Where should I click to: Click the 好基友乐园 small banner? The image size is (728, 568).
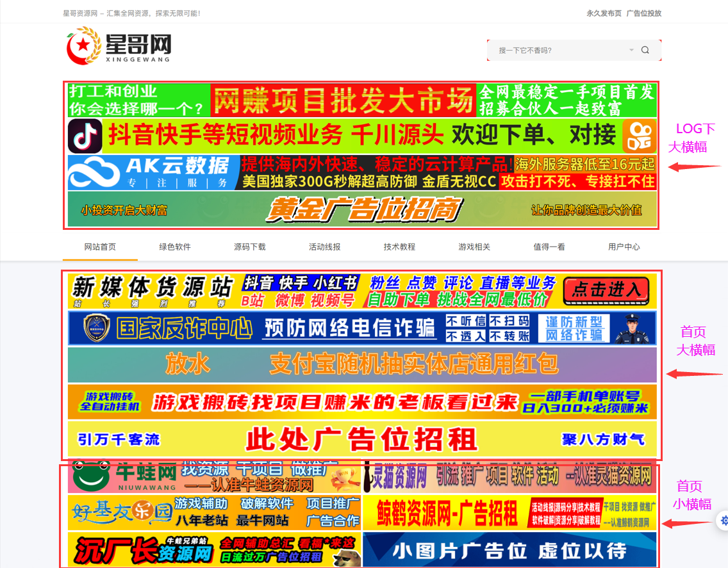point(214,513)
